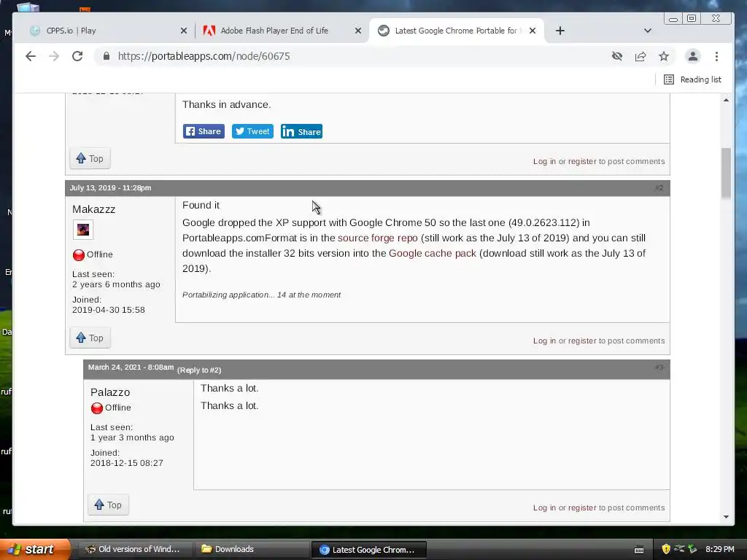
Task: Click the July 13, 2019 - 11:28pm date header
Action: (111, 188)
